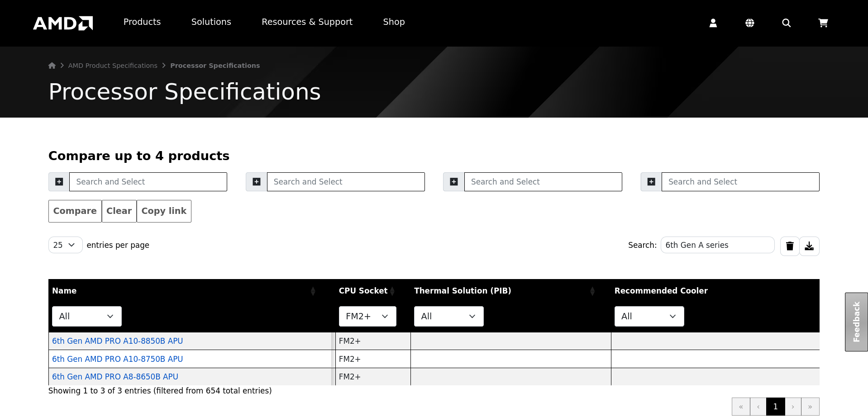Click FM2+ cell in A10-8850B row
868x417 pixels.
point(373,341)
